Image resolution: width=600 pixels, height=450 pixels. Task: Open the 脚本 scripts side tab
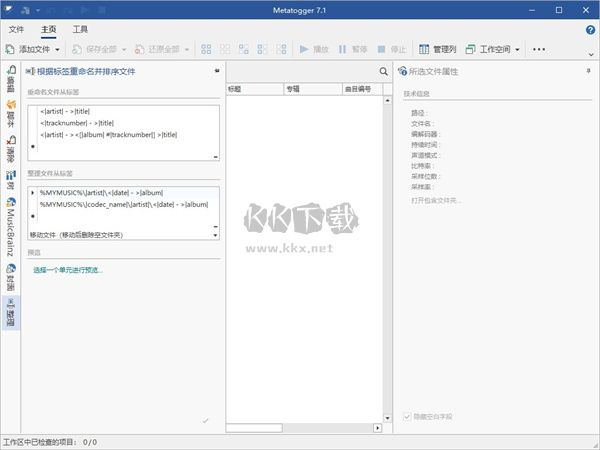[x=11, y=114]
